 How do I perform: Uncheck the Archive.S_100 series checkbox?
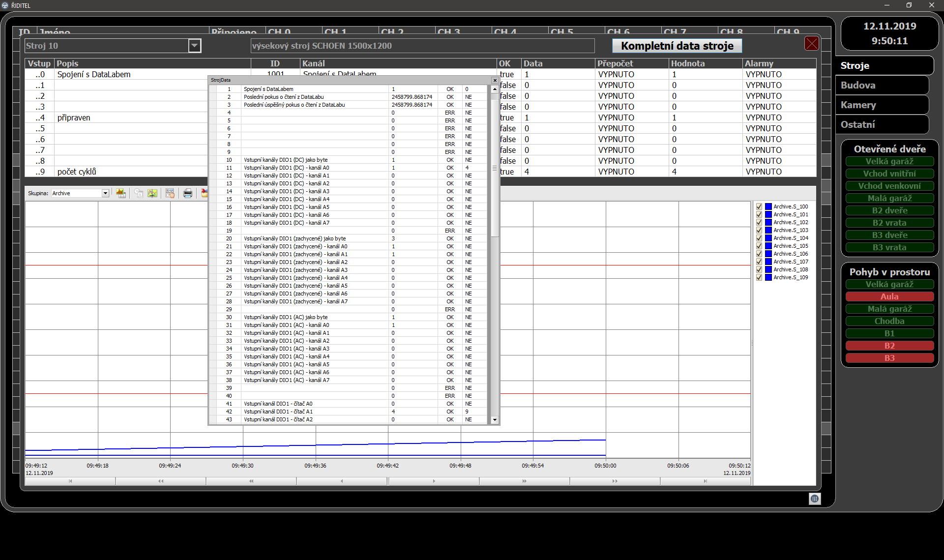pos(759,206)
